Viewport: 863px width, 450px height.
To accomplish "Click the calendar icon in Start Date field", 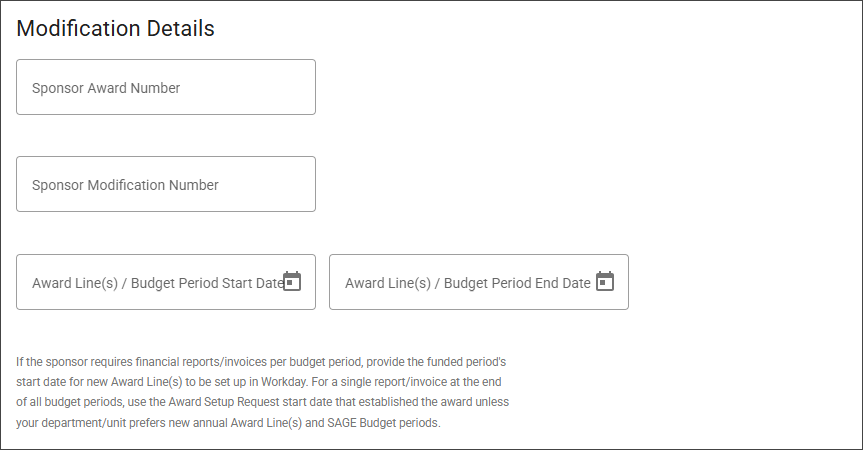I will pyautogui.click(x=292, y=281).
